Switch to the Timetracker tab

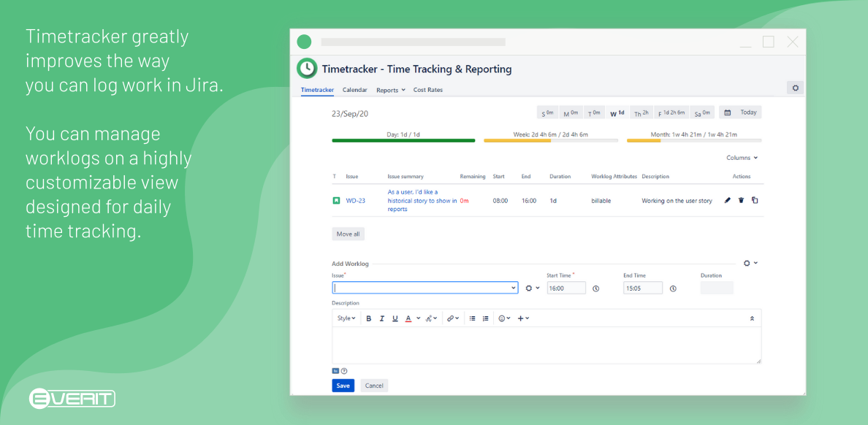pos(317,90)
